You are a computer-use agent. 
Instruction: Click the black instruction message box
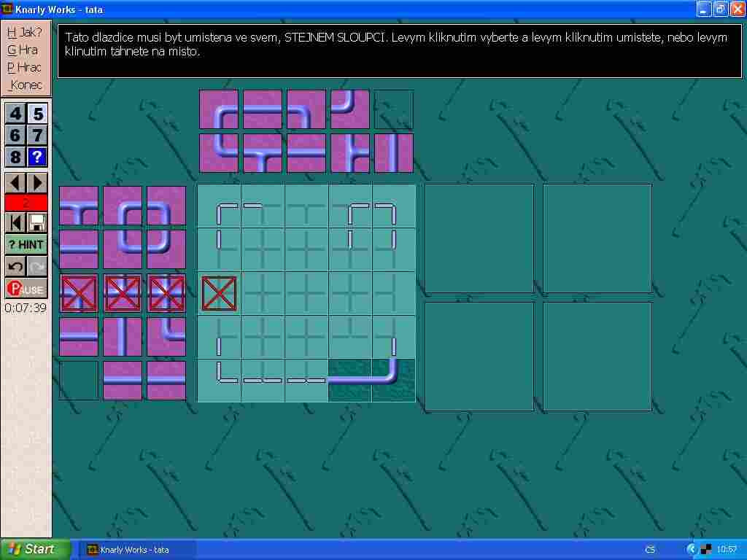pyautogui.click(x=400, y=51)
